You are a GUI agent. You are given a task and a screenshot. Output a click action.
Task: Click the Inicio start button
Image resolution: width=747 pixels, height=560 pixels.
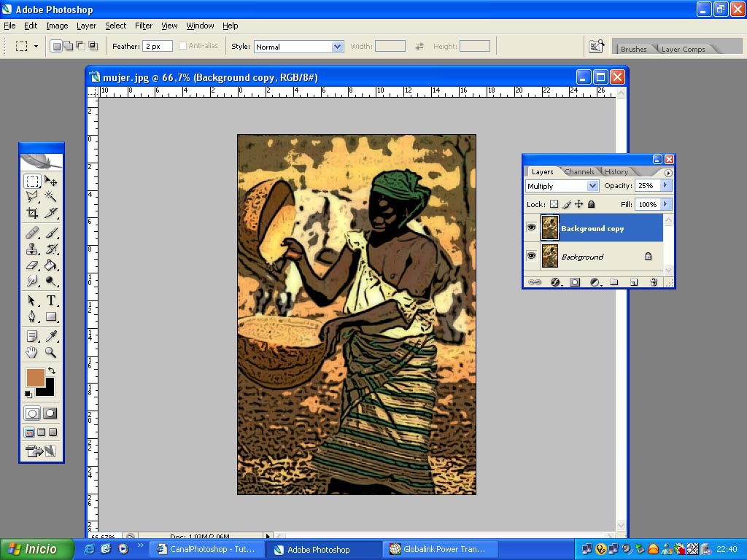tap(37, 549)
